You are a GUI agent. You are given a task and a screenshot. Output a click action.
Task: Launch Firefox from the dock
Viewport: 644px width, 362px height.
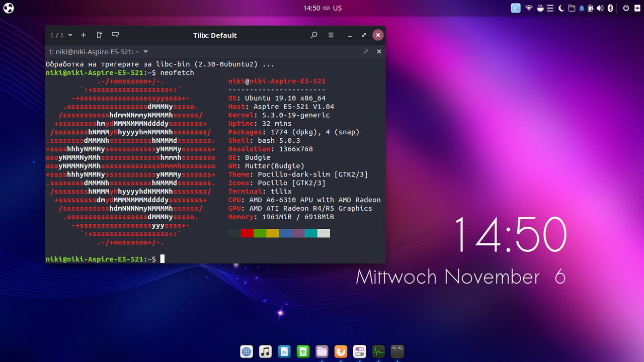click(x=341, y=351)
